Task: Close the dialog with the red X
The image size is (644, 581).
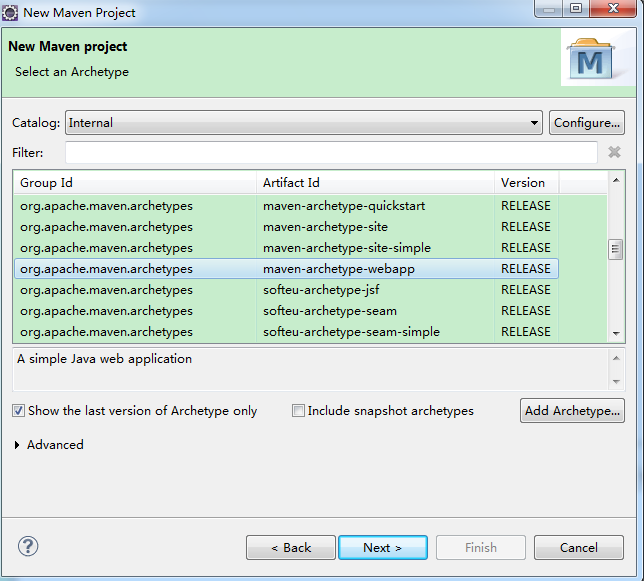Action: coord(613,8)
